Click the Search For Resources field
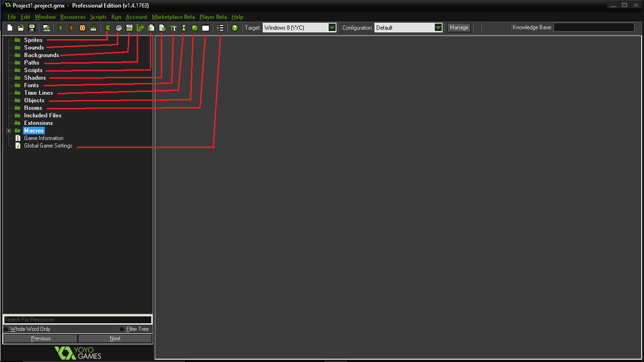Viewport: 644px width, 362px height. tap(78, 320)
